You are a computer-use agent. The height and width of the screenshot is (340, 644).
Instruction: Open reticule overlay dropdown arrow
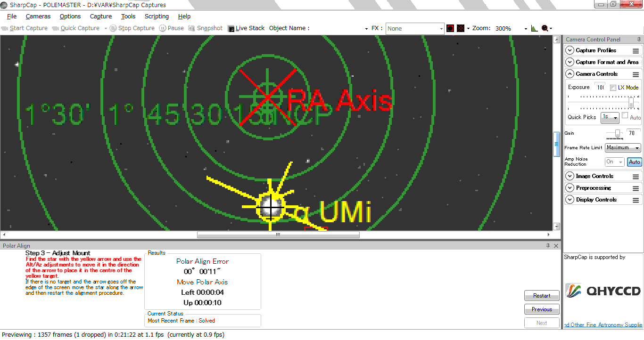[x=468, y=29]
